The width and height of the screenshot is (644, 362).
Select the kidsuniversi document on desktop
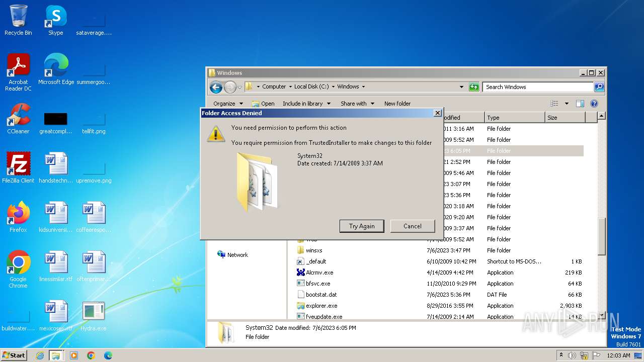pyautogui.click(x=56, y=217)
